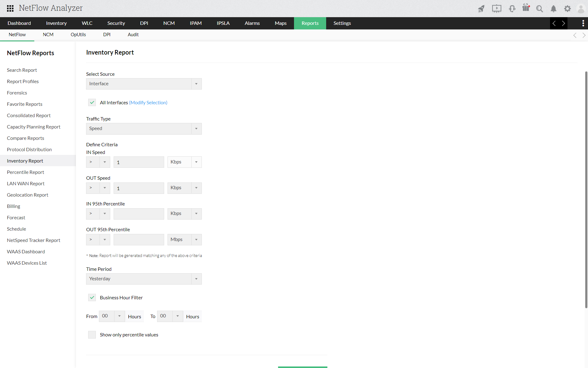
Task: Click the magnifier search icon
Action: click(x=539, y=9)
